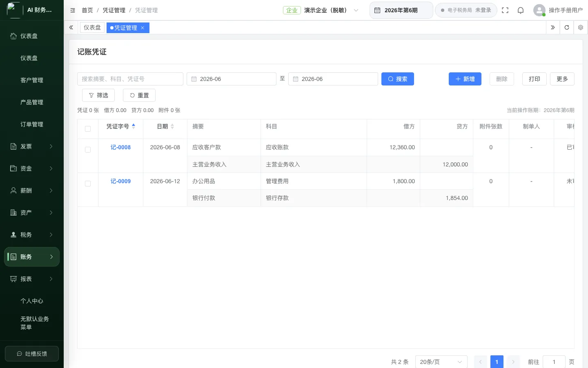Refresh the current tab page
This screenshot has width=588, height=368.
[x=567, y=27]
